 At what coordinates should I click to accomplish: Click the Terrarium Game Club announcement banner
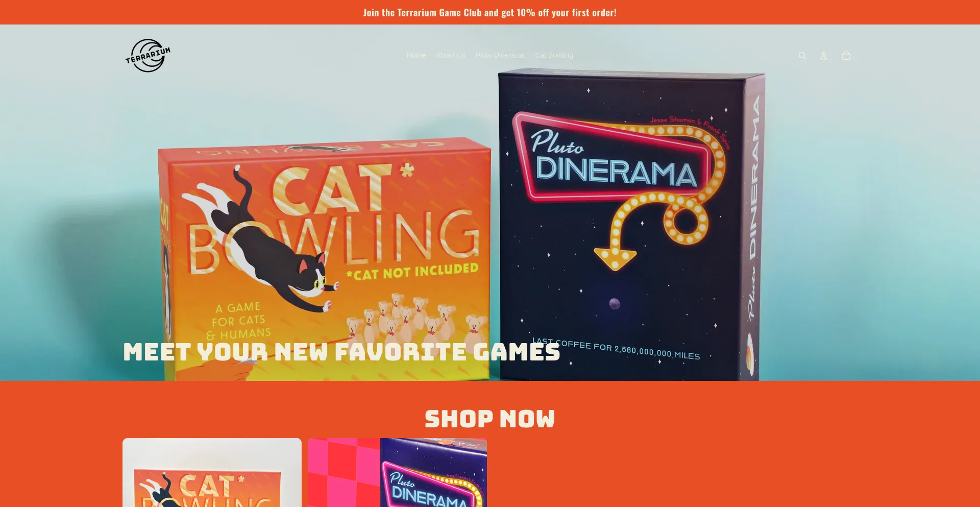point(490,12)
